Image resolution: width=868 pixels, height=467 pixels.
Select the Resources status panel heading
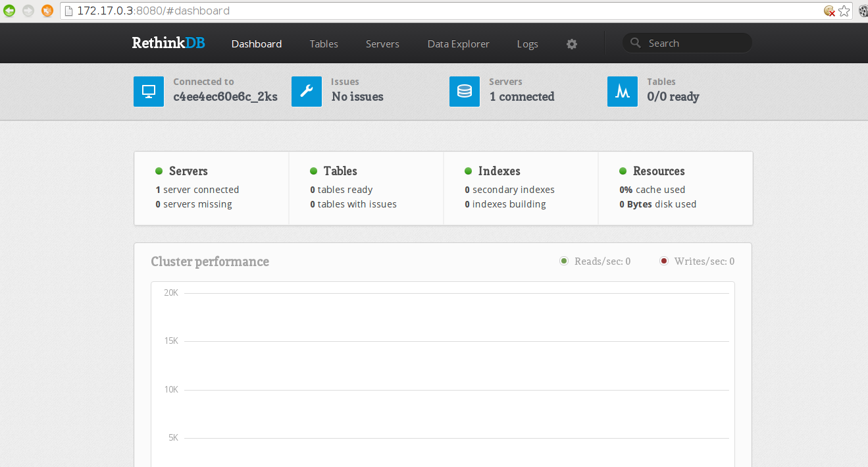click(658, 171)
